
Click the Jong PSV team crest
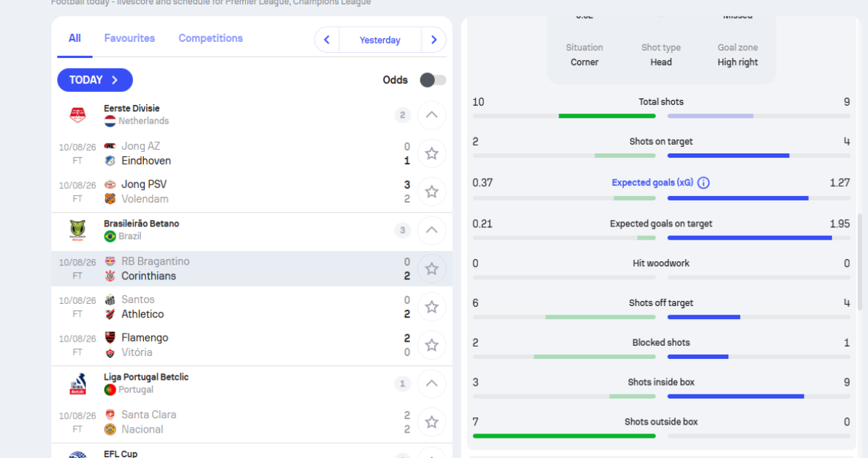(110, 185)
